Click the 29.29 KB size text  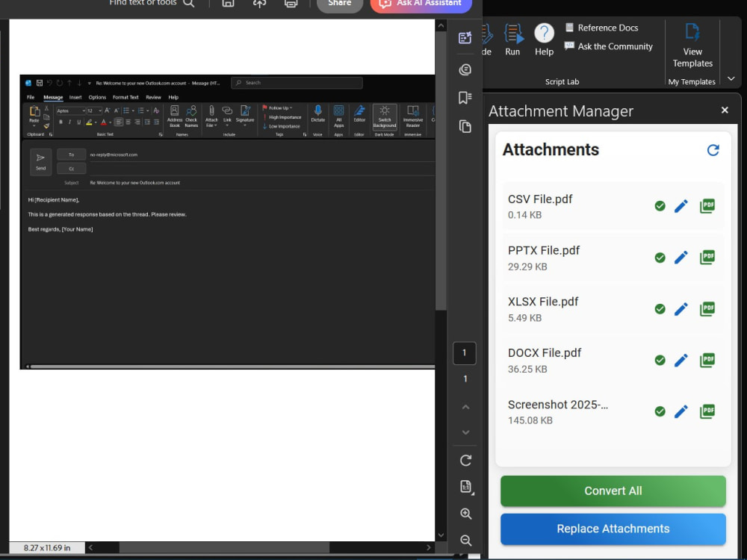pyautogui.click(x=527, y=267)
